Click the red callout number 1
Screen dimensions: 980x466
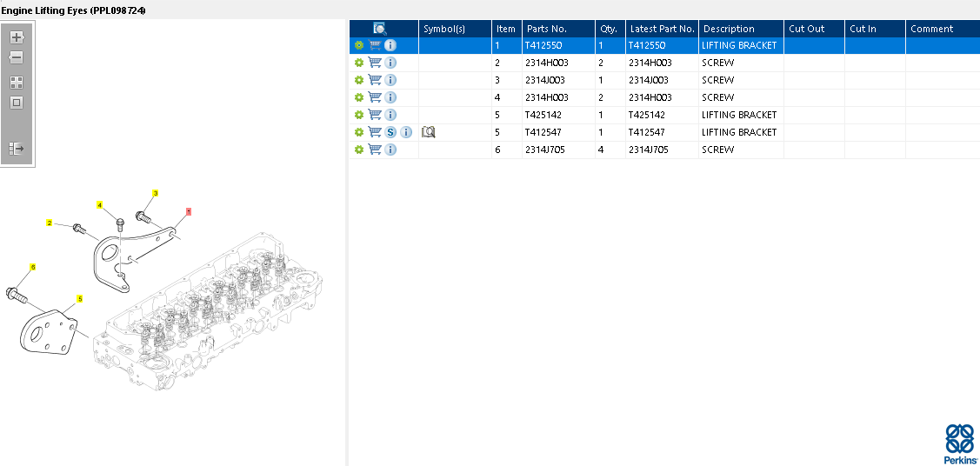(188, 212)
